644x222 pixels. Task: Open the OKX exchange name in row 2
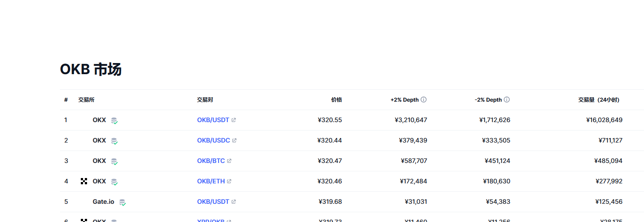(99, 140)
